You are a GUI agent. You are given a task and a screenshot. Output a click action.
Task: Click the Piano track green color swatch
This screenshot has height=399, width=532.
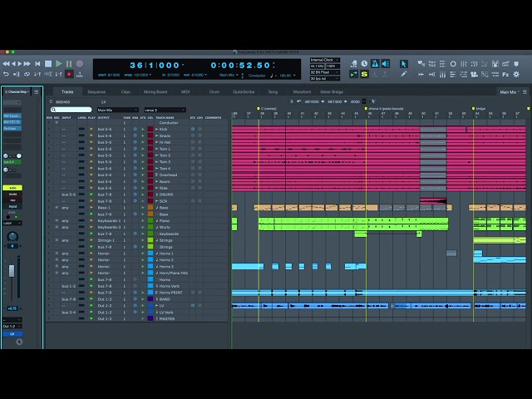click(x=150, y=220)
